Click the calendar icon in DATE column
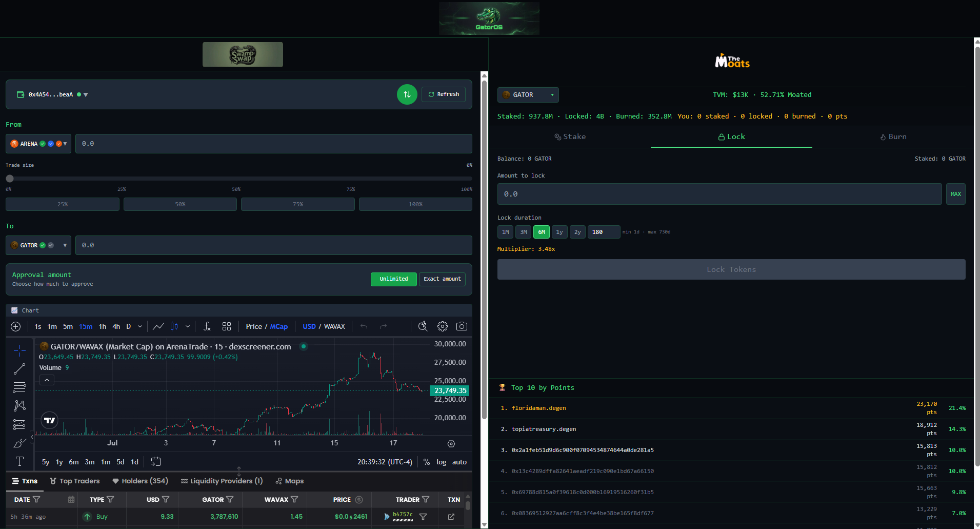Viewport: 980px width, 529px height. click(71, 499)
